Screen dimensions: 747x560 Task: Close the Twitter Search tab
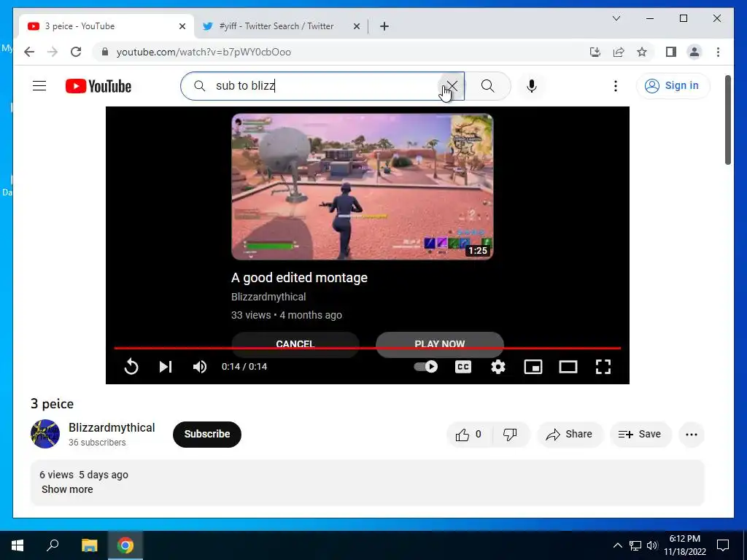(x=356, y=26)
